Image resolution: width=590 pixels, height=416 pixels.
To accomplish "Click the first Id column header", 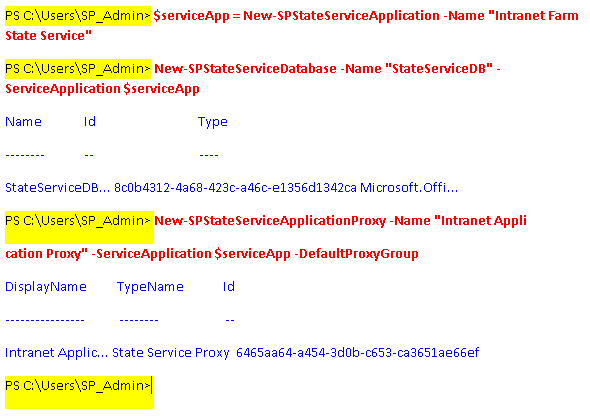I will 90,122.
